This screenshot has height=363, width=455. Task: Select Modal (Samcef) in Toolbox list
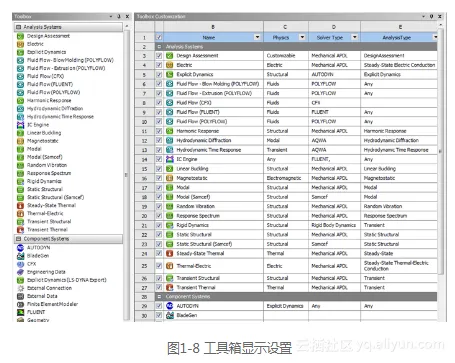point(45,157)
